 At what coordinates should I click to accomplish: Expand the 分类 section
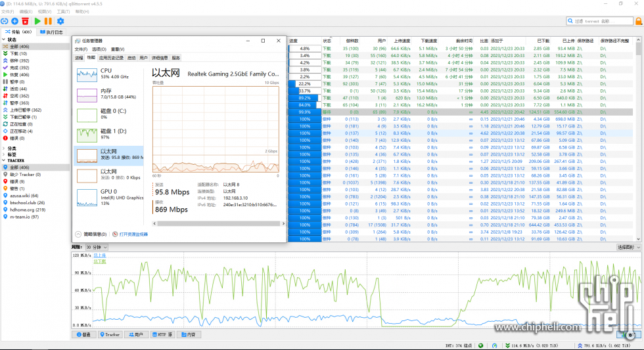(4, 148)
